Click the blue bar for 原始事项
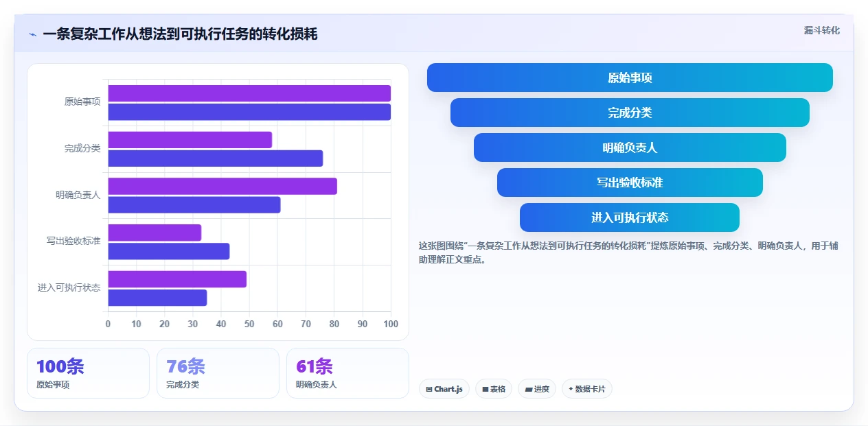The height and width of the screenshot is (426, 868). click(x=249, y=112)
